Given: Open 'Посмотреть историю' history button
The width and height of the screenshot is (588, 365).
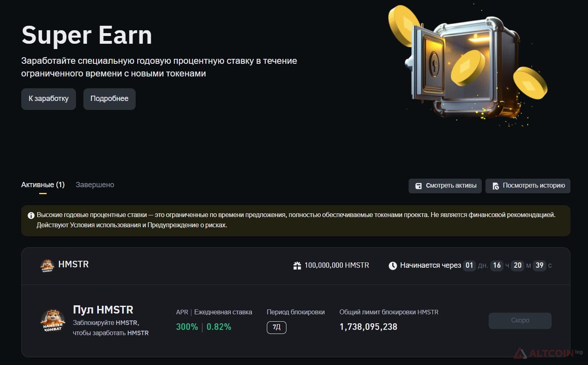Looking at the screenshot, I should (x=528, y=186).
